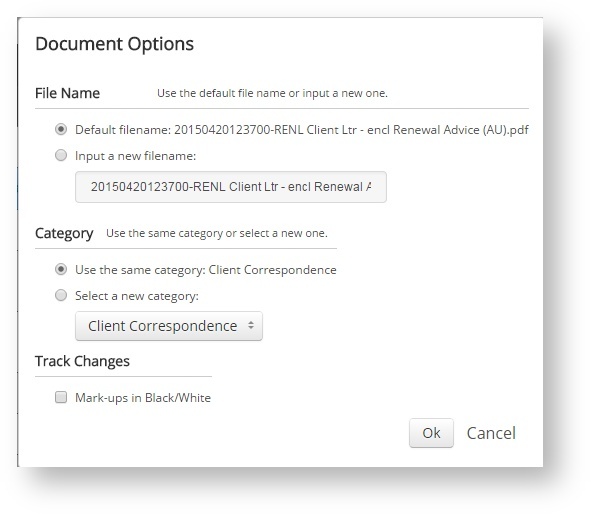Screen dimensions: 591x515
Task: Confirm with the Ok button
Action: pos(431,433)
